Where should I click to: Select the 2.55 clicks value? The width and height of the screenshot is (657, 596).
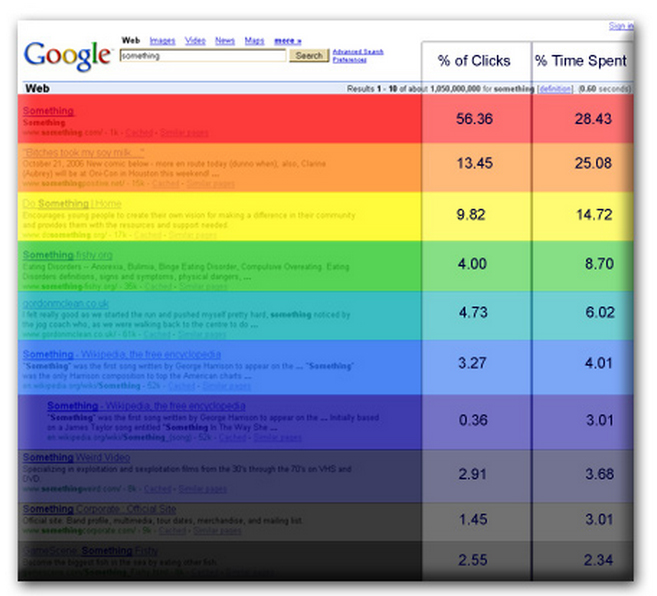point(473,560)
